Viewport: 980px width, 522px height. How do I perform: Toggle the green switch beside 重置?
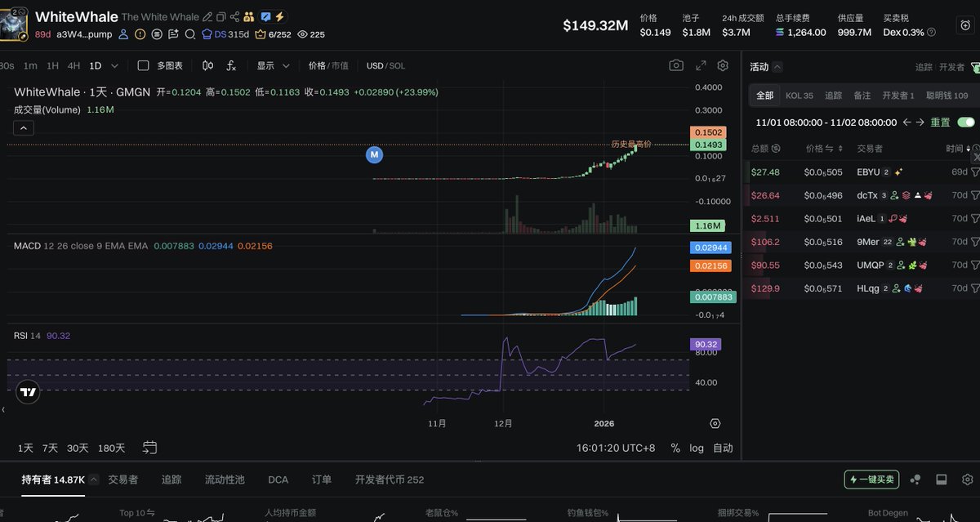[966, 122]
